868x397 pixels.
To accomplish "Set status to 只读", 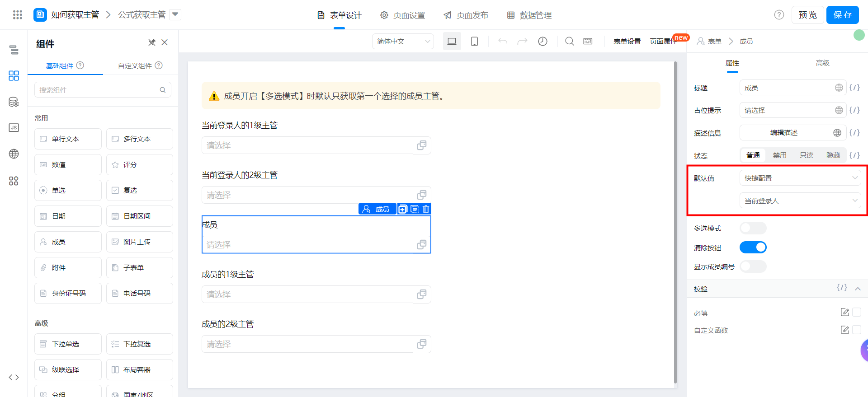I will 807,155.
